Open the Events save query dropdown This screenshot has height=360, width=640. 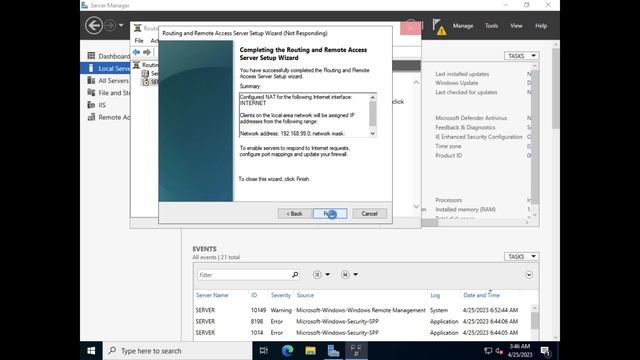[349, 275]
